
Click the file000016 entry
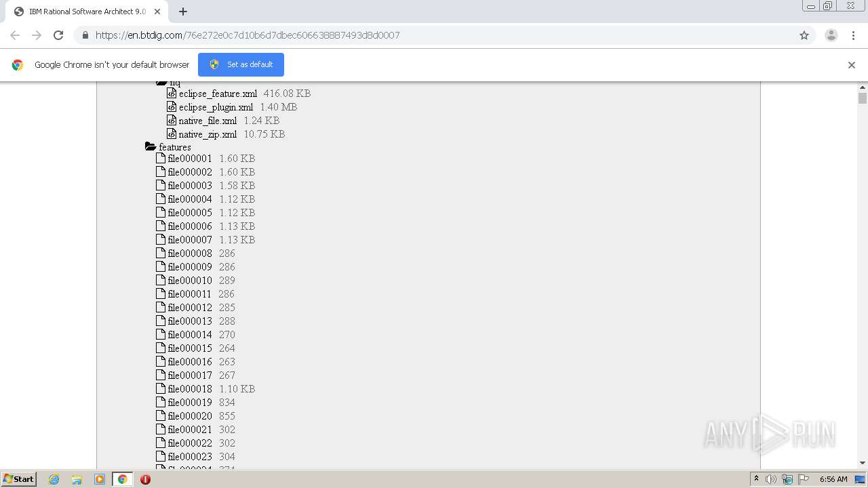[190, 362]
